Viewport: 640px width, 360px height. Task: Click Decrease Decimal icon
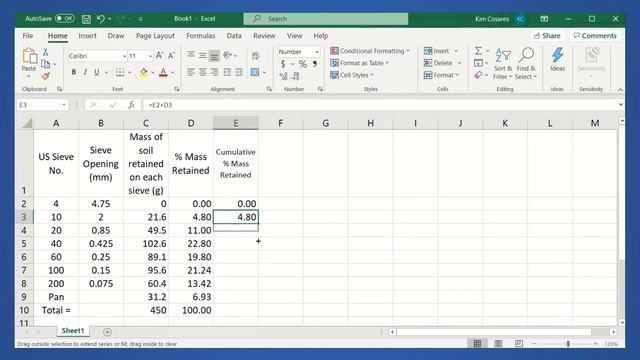tap(296, 76)
